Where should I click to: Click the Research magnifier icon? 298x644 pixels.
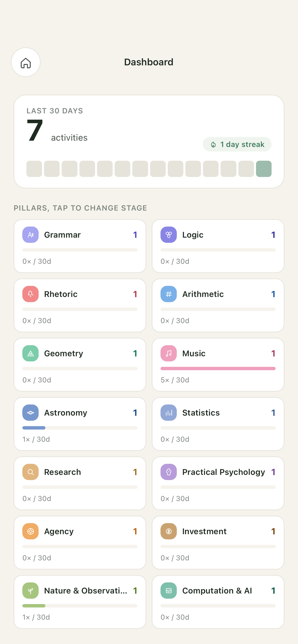click(31, 472)
